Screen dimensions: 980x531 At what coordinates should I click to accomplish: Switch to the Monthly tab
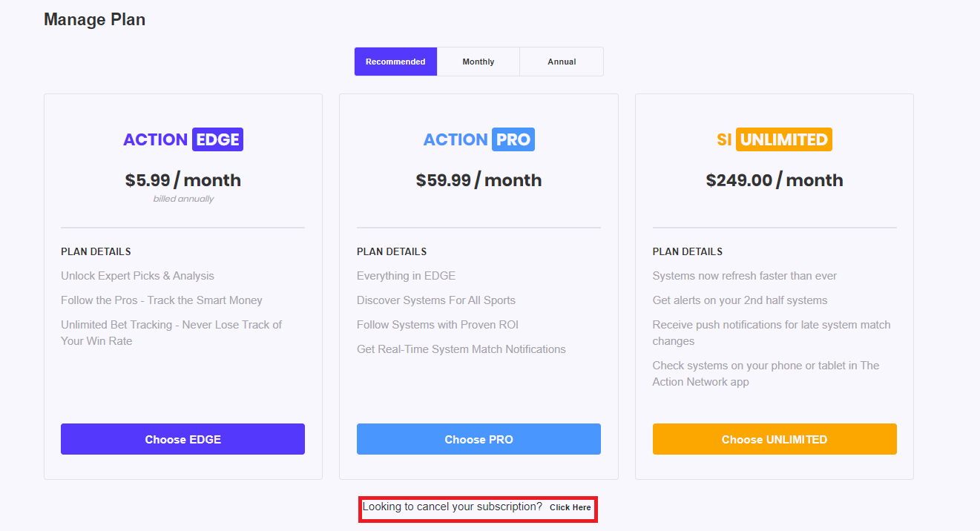click(479, 62)
